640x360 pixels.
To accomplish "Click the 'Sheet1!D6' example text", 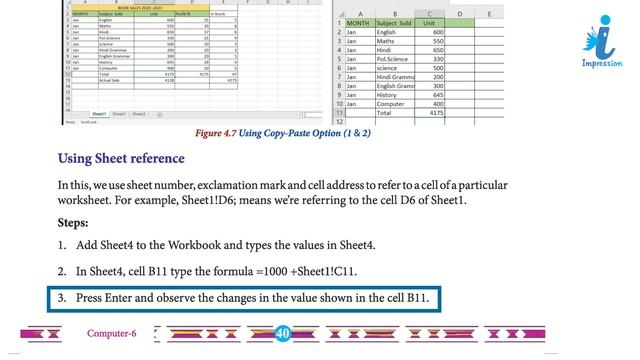I will coord(209,200).
